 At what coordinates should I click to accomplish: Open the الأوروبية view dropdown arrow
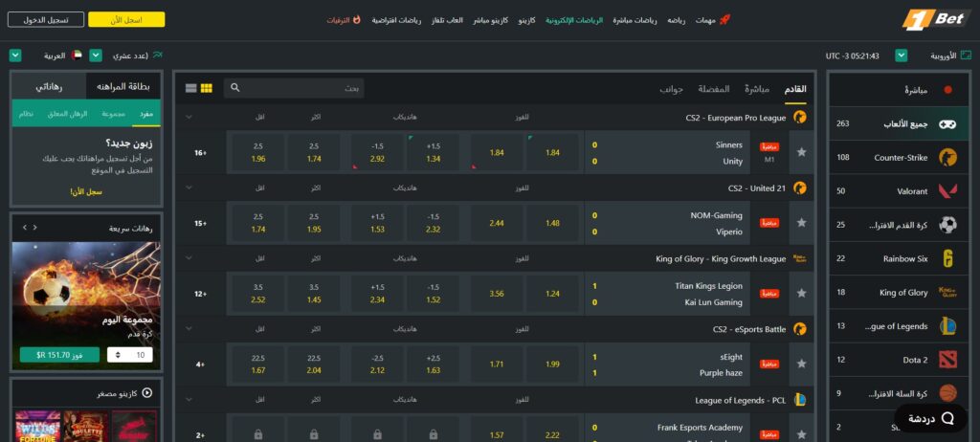[901, 55]
